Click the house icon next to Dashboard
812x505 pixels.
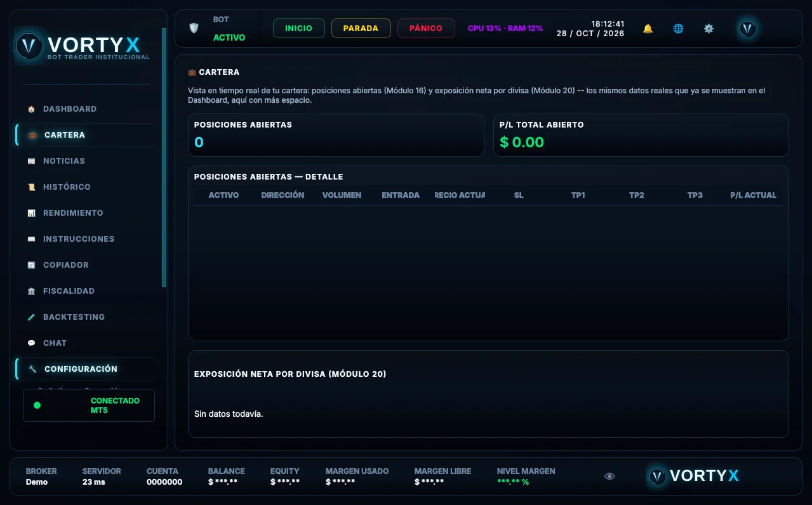(x=32, y=109)
